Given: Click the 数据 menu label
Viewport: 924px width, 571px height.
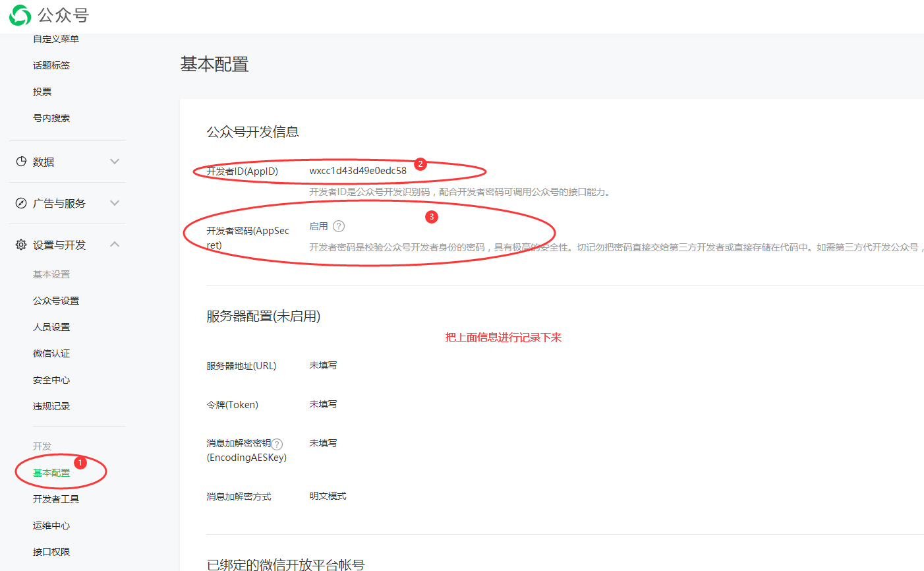Looking at the screenshot, I should click(x=43, y=162).
